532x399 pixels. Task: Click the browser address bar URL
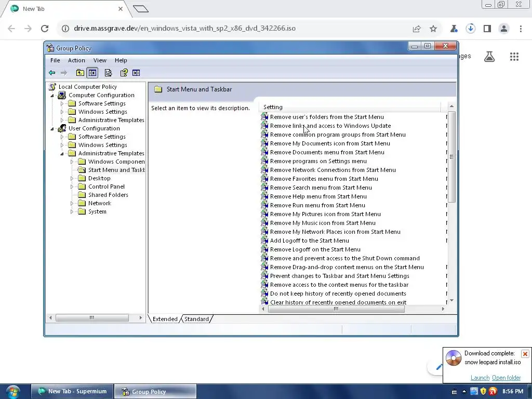tap(184, 29)
